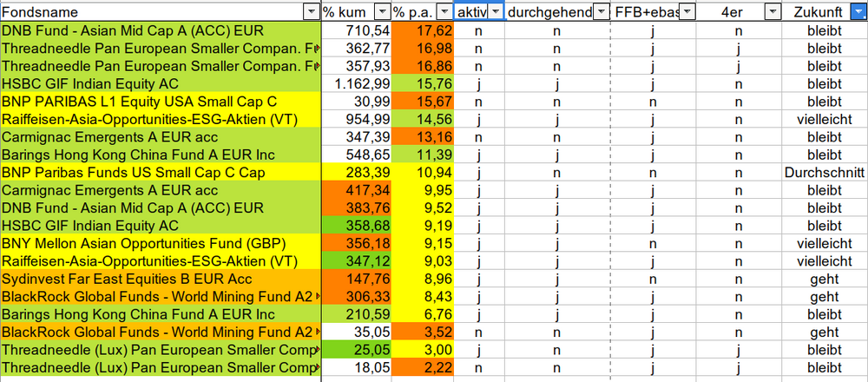
Task: Select the BlackRock World Mining name in the 306,33 row
Action: [161, 297]
